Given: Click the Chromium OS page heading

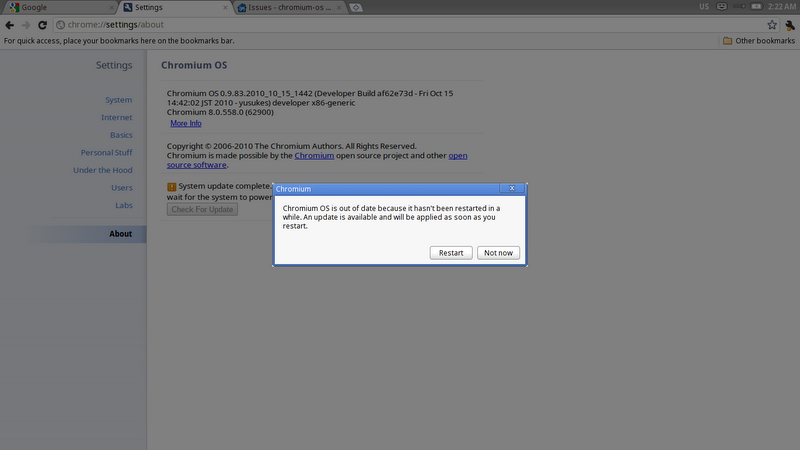Looking at the screenshot, I should (194, 65).
